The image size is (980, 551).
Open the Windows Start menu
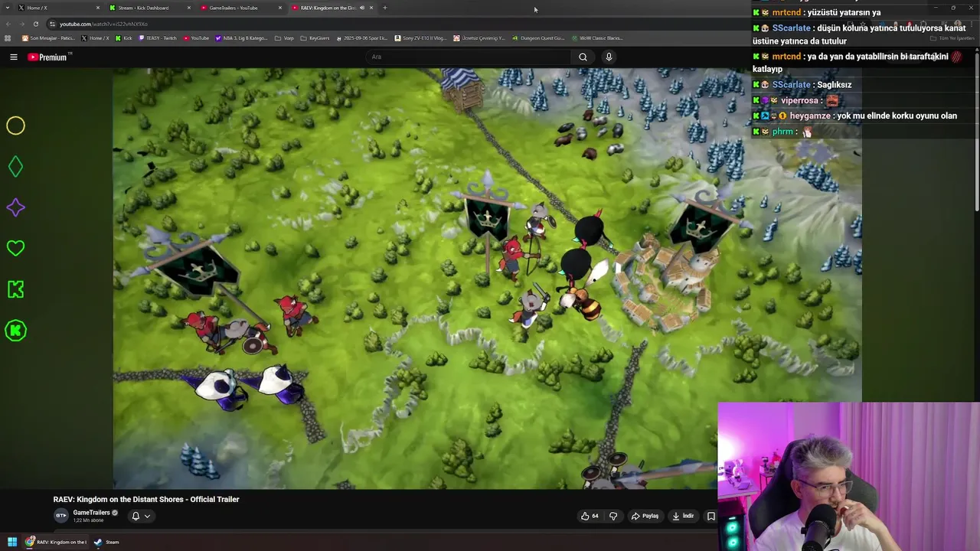coord(12,542)
